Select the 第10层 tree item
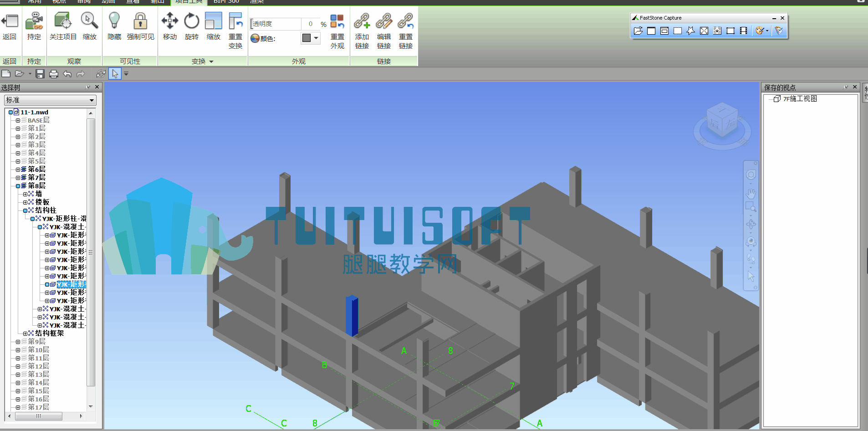This screenshot has width=868, height=431. tap(38, 350)
